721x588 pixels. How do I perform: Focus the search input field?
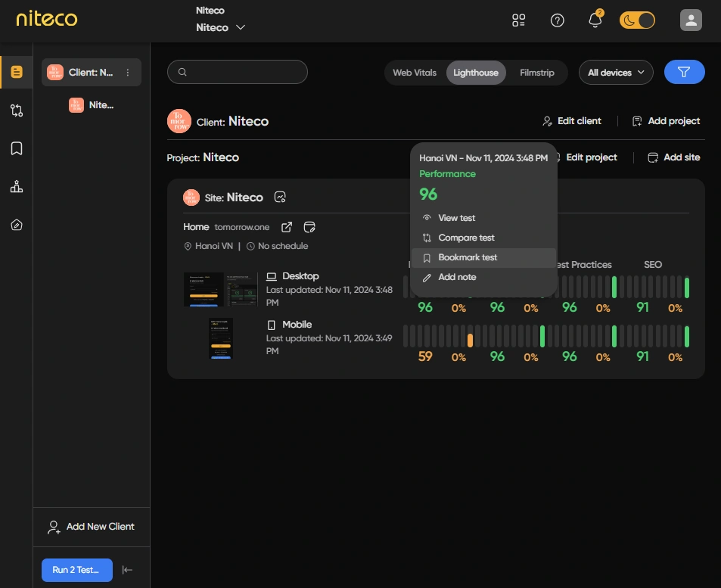click(x=238, y=72)
